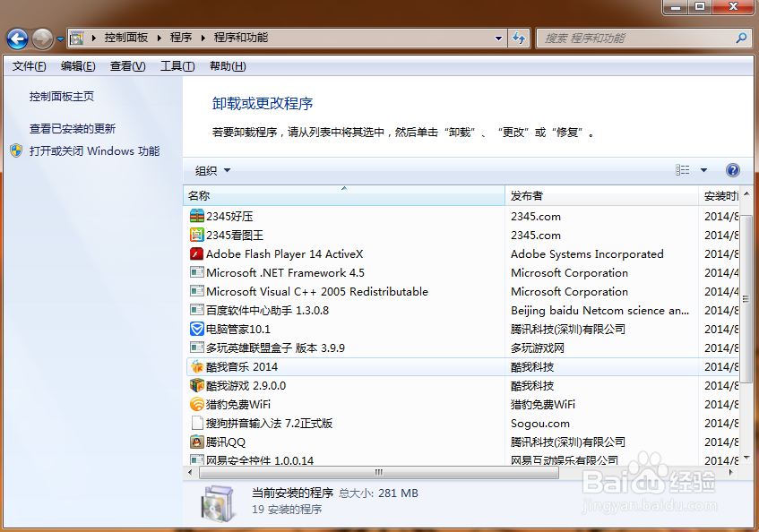Open the 编辑(E) menu
759x532 pixels.
point(78,66)
